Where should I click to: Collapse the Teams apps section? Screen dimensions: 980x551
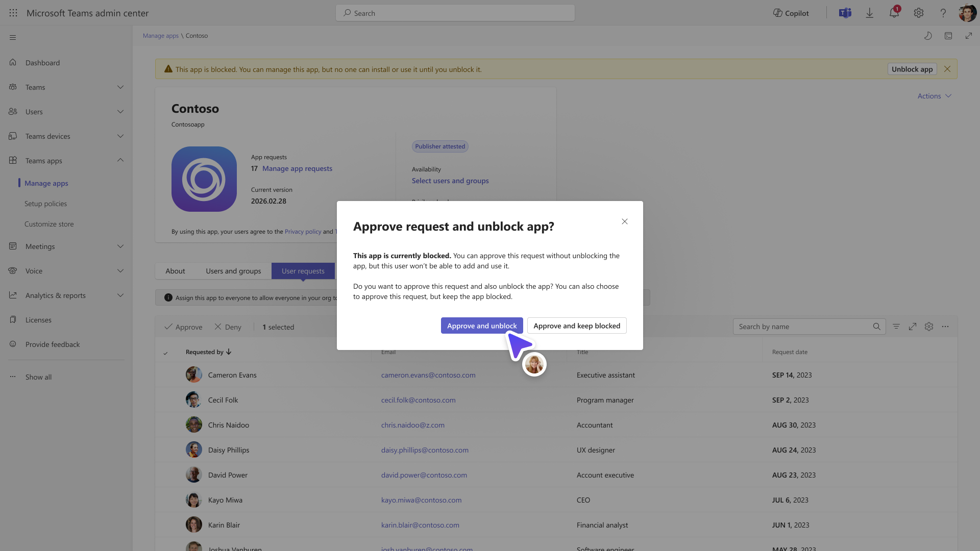(x=120, y=160)
